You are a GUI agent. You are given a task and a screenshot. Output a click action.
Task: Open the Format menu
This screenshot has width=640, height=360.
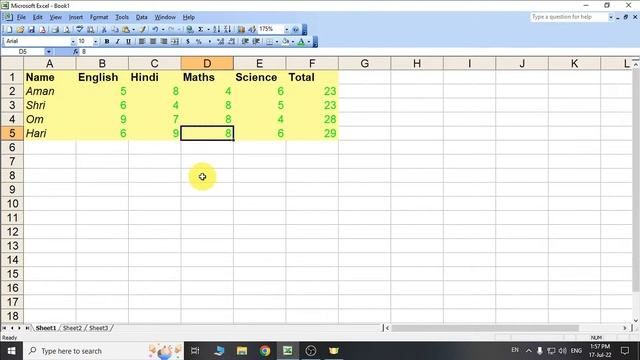pyautogui.click(x=99, y=17)
